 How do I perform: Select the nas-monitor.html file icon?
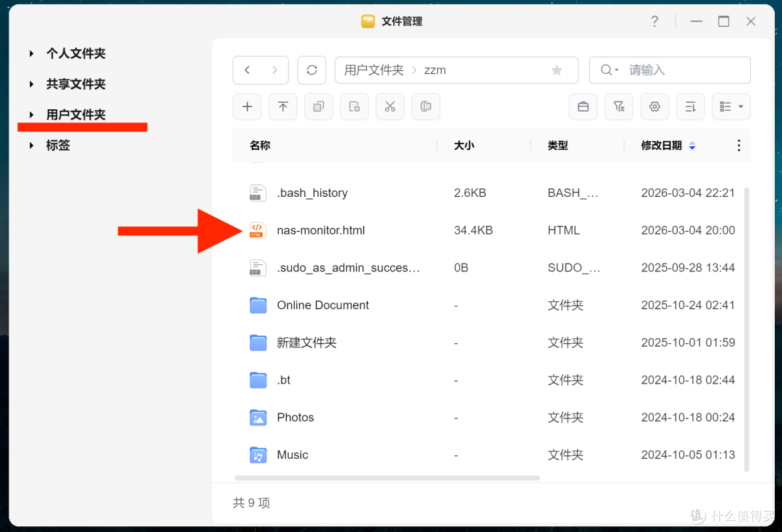pos(258,230)
